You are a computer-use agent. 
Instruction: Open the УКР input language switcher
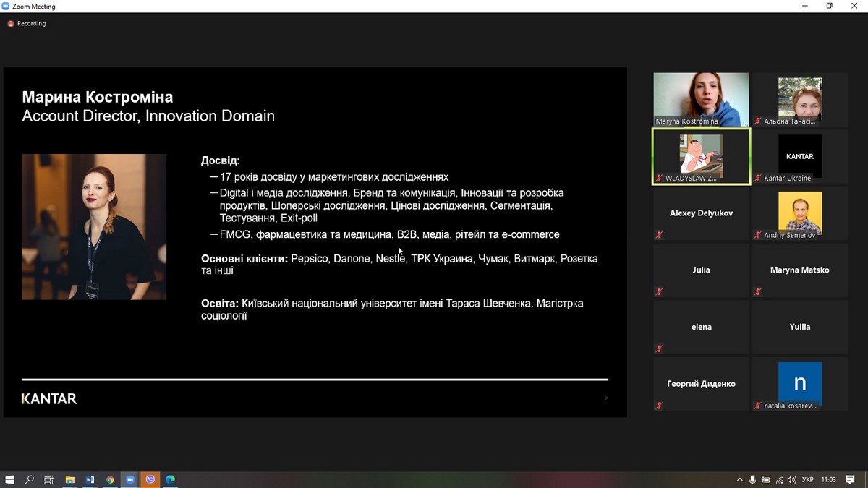(808, 479)
